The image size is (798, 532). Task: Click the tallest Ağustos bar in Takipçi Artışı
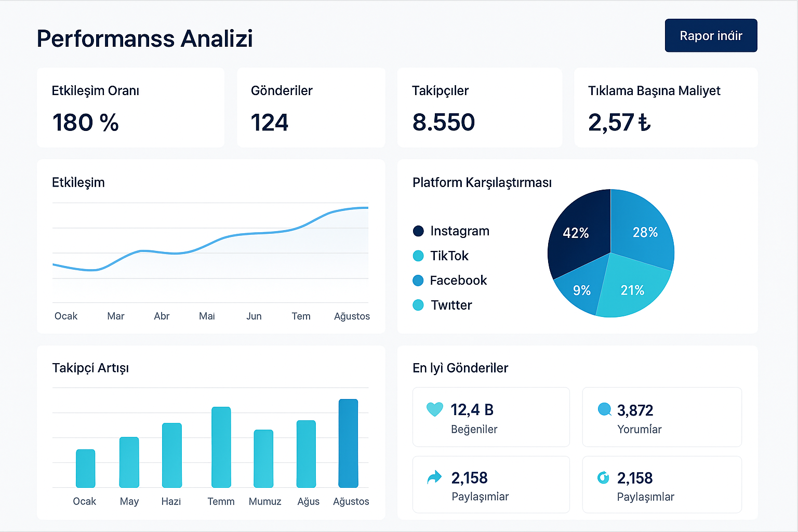(349, 443)
